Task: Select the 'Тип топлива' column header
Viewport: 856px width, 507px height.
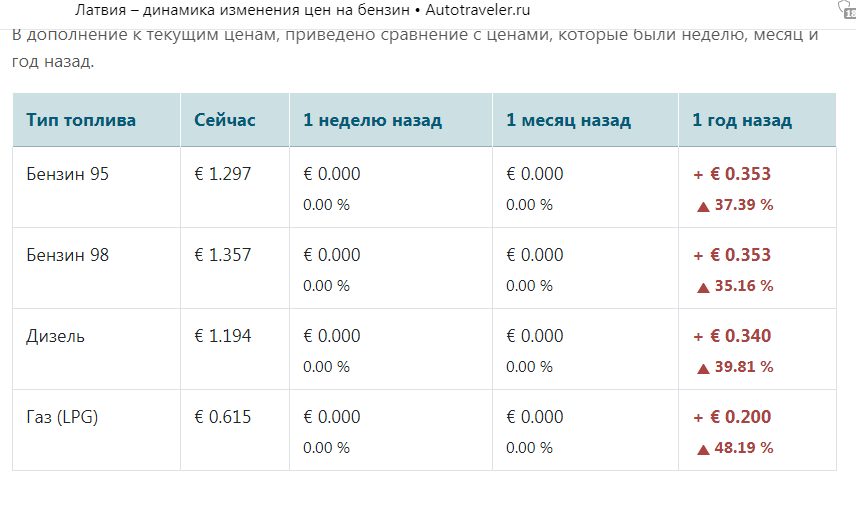Action: (81, 120)
